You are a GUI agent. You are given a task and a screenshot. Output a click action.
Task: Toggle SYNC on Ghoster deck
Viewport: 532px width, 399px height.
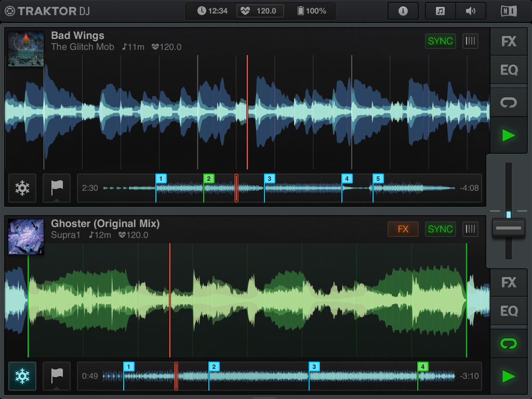440,229
